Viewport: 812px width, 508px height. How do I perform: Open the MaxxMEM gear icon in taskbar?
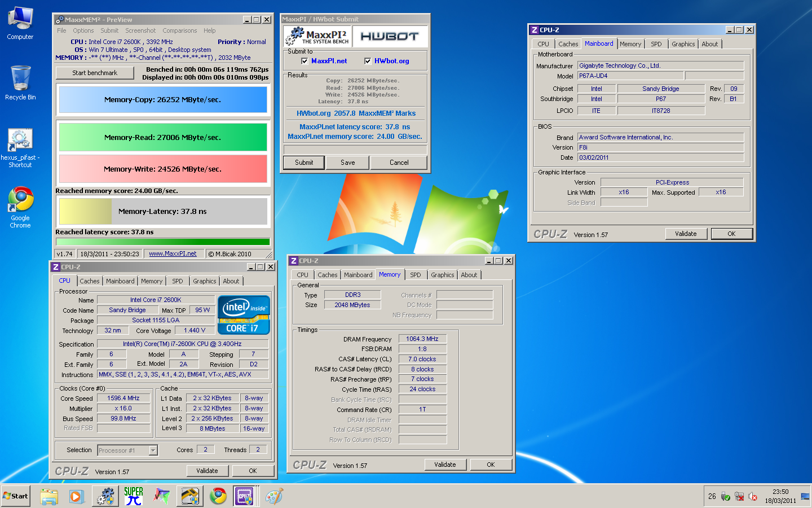point(105,496)
